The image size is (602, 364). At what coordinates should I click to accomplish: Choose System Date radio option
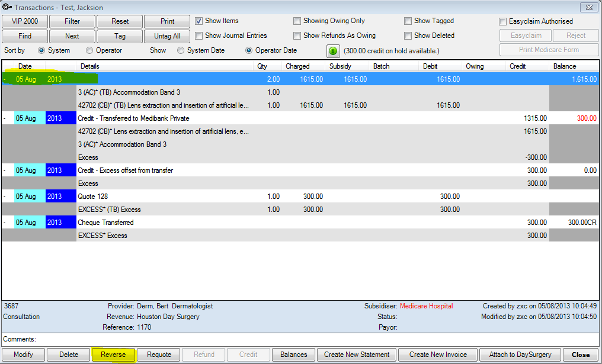coord(181,51)
